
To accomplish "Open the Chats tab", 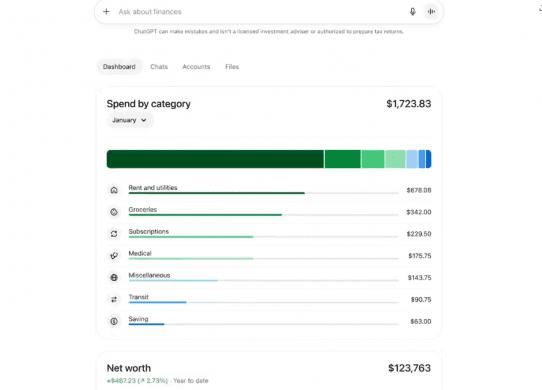I will coord(159,67).
